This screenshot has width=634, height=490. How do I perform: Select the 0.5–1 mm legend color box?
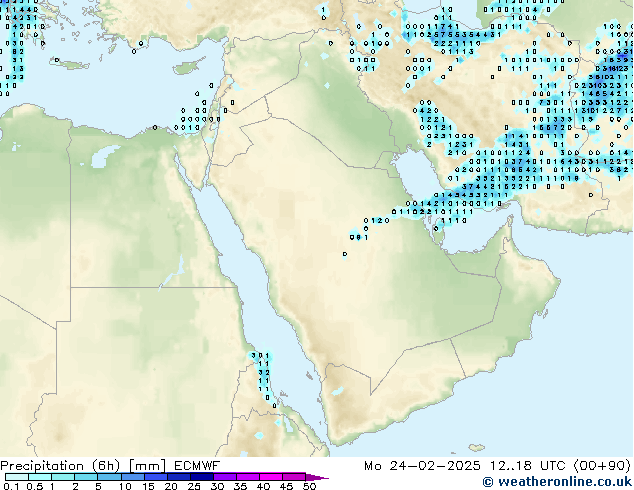[40, 477]
